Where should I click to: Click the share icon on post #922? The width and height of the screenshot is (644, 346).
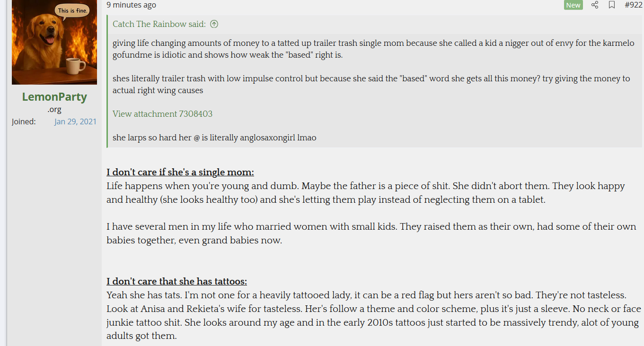coord(595,5)
